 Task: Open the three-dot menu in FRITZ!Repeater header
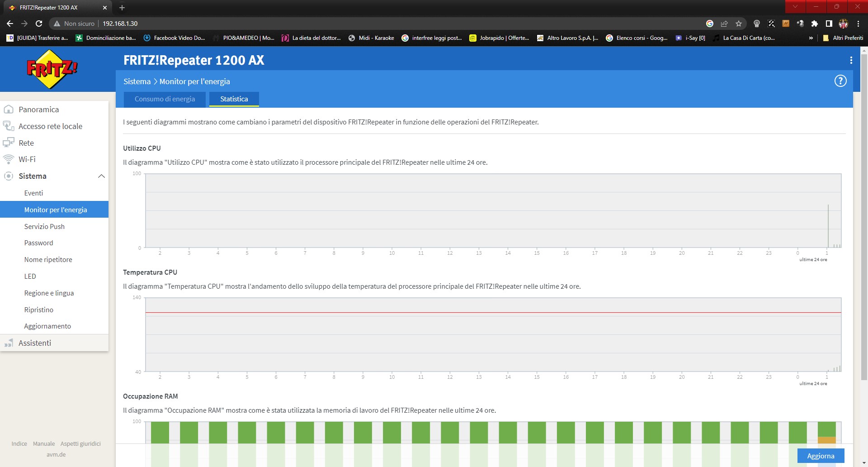[851, 60]
